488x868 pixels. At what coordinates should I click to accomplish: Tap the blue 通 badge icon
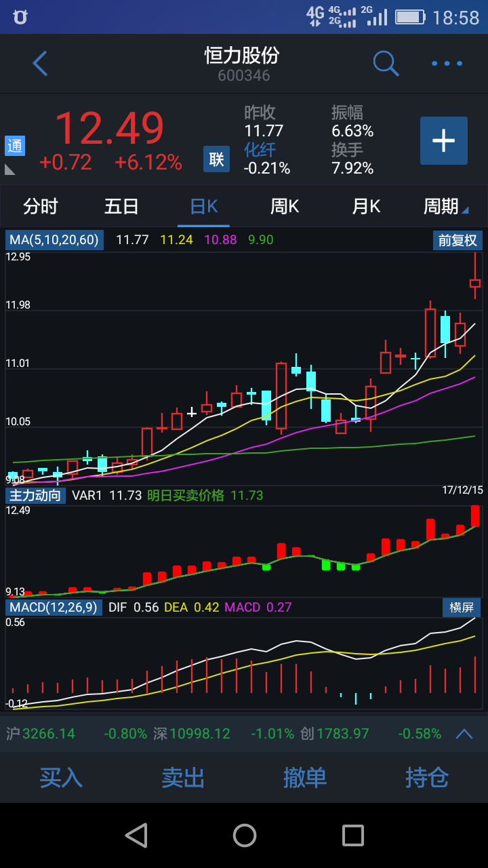click(15, 146)
